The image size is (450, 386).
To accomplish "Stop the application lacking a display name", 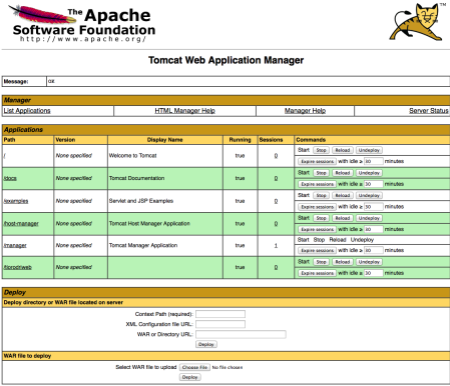I will (x=321, y=262).
